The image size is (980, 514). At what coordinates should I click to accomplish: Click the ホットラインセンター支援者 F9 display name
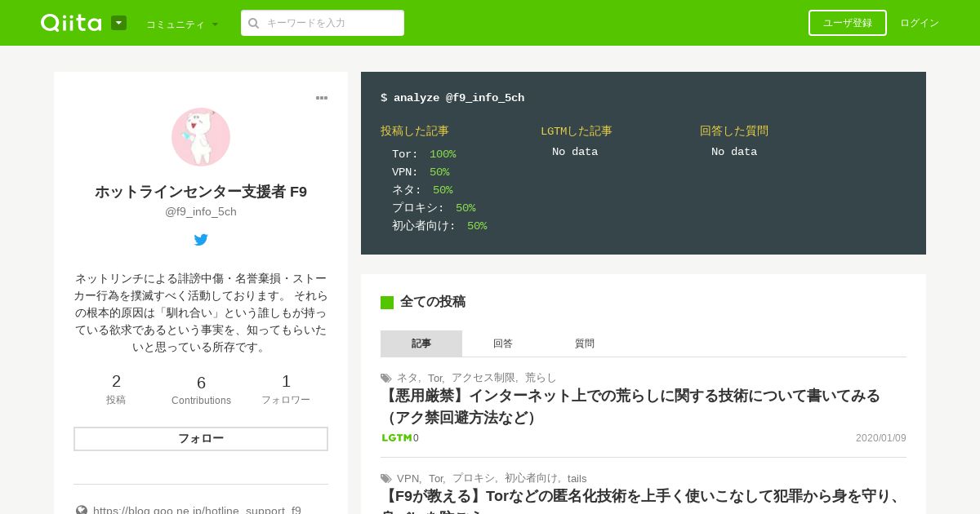tap(201, 192)
